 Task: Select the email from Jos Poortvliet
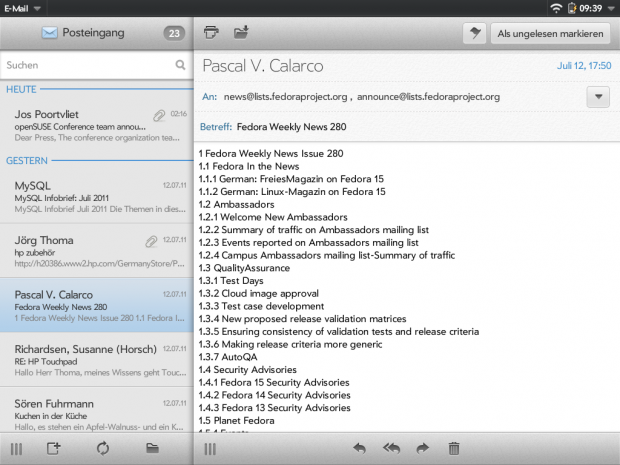pyautogui.click(x=96, y=126)
